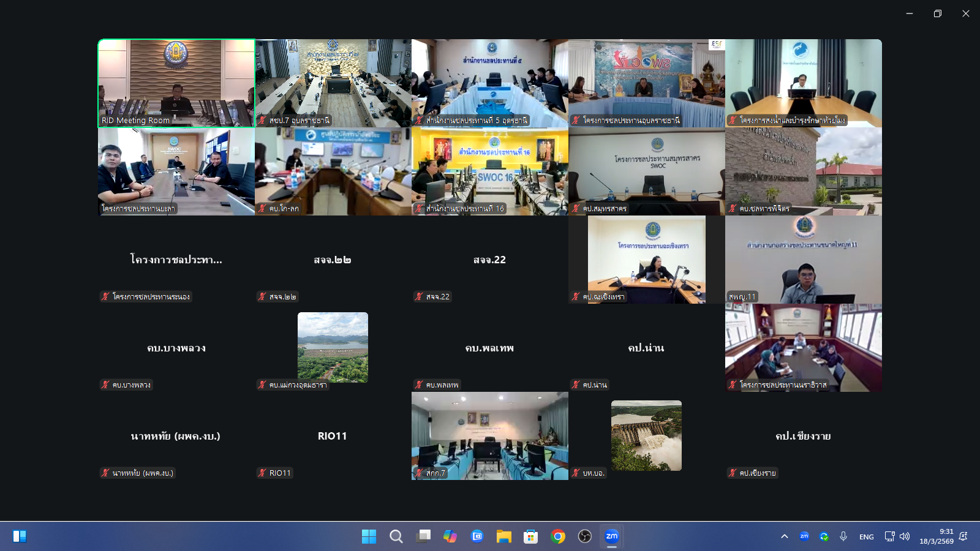980x551 pixels.
Task: Open File Explorer from the taskbar
Action: pos(504,536)
